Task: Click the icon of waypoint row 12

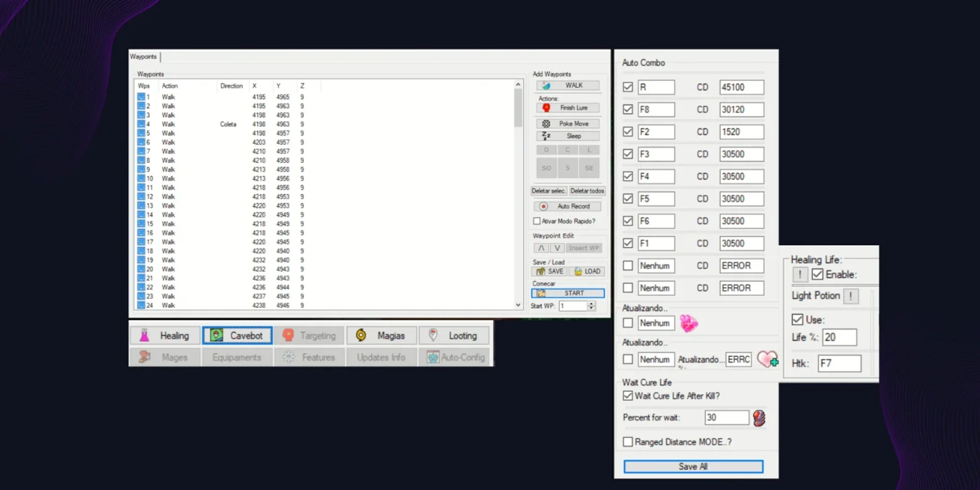Action: [x=141, y=197]
